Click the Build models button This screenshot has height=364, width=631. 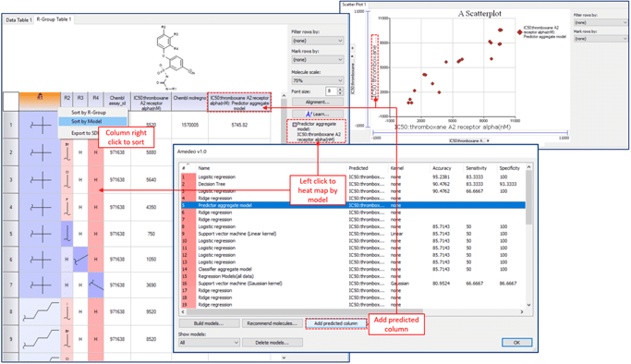click(x=209, y=323)
